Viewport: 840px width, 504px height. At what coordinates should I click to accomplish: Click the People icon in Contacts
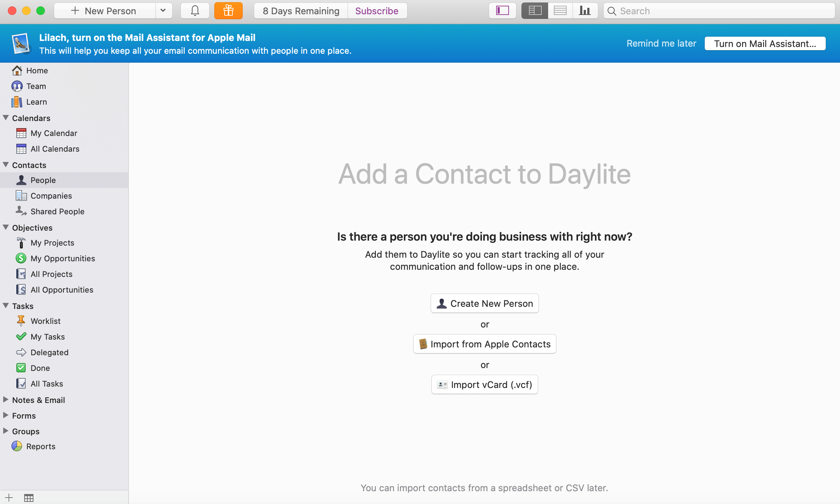click(x=22, y=180)
